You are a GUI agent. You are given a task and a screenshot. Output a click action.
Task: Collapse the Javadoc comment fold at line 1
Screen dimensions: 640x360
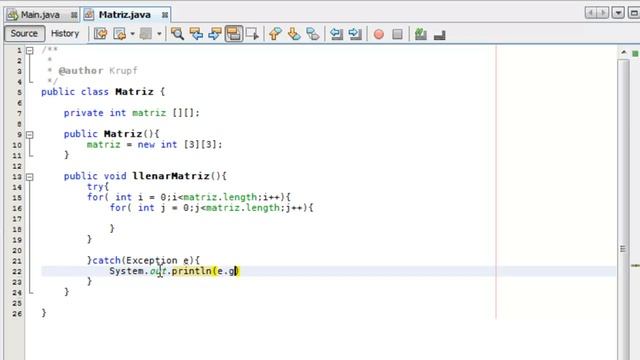tap(30, 51)
